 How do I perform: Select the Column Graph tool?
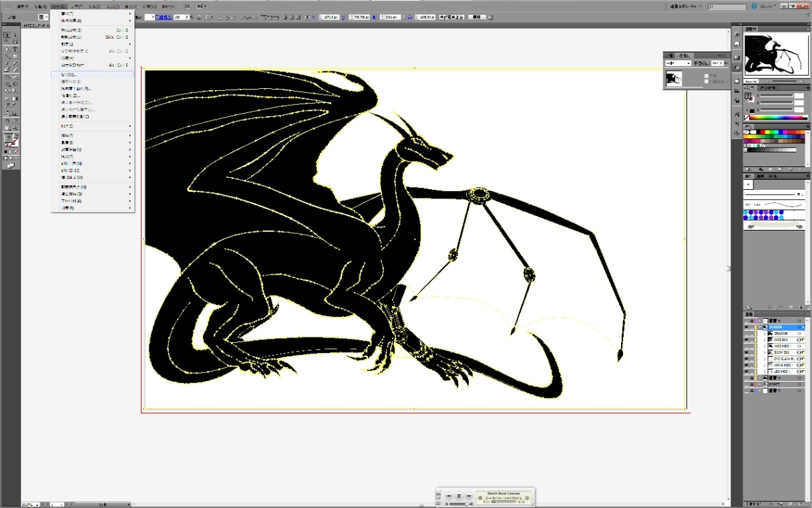(x=15, y=114)
